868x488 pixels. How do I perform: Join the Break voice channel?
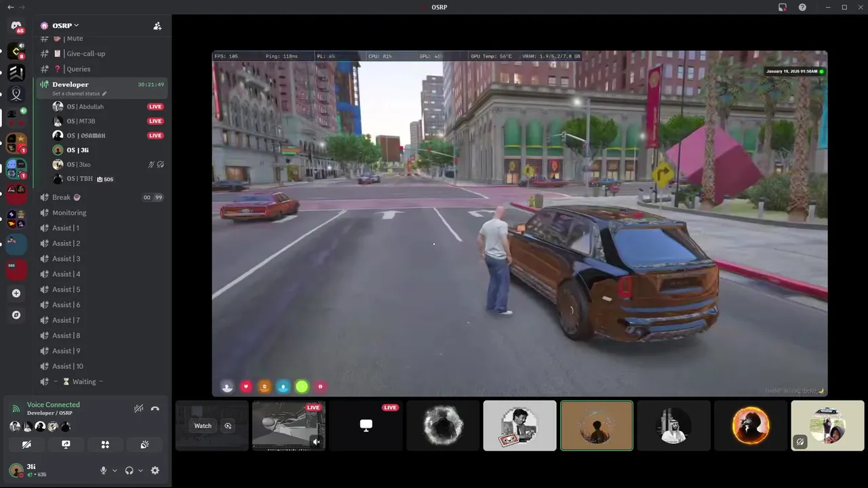(102, 197)
